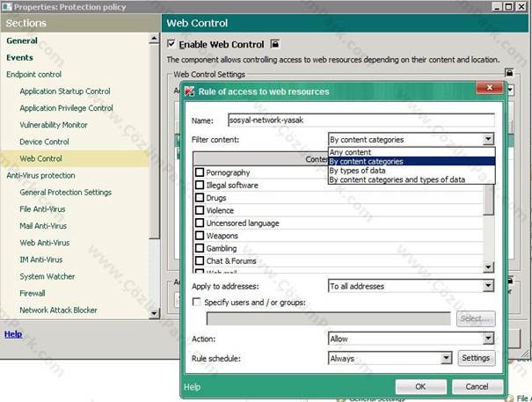The height and width of the screenshot is (402, 532).
Task: Click the users and groups text field
Action: pyautogui.click(x=328, y=318)
